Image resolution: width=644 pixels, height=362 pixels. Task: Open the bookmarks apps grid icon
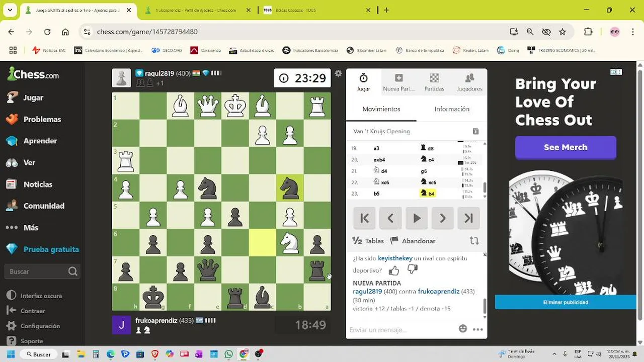[13, 50]
